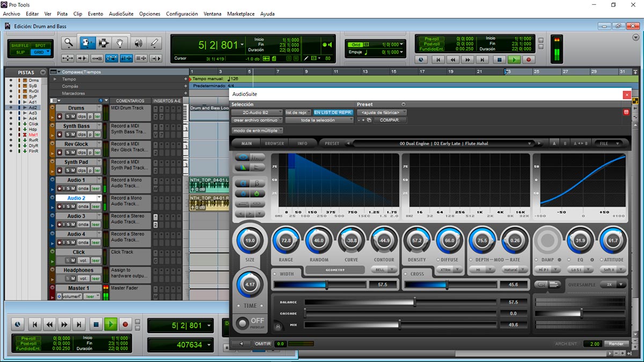The height and width of the screenshot is (362, 644).
Task: Open the BELL contour shape dropdown
Action: [384, 270]
